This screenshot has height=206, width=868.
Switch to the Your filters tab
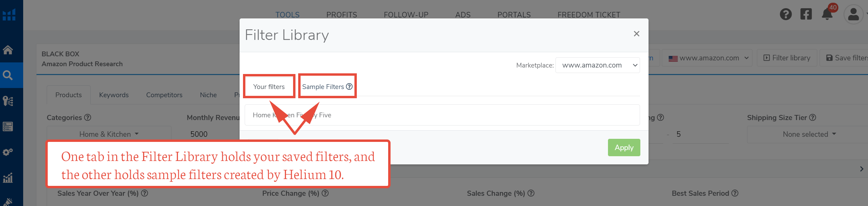coord(269,87)
